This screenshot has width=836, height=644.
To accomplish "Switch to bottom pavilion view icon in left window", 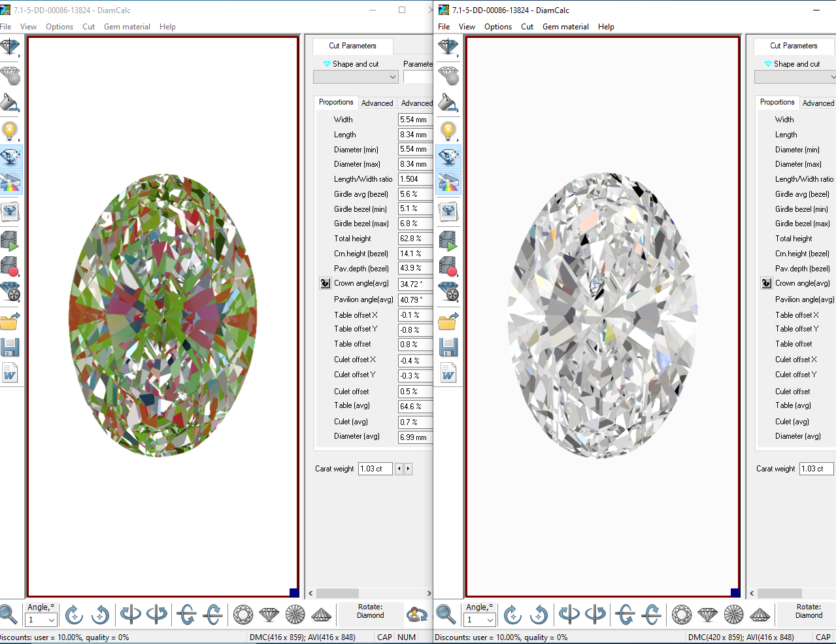I will pyautogui.click(x=295, y=615).
